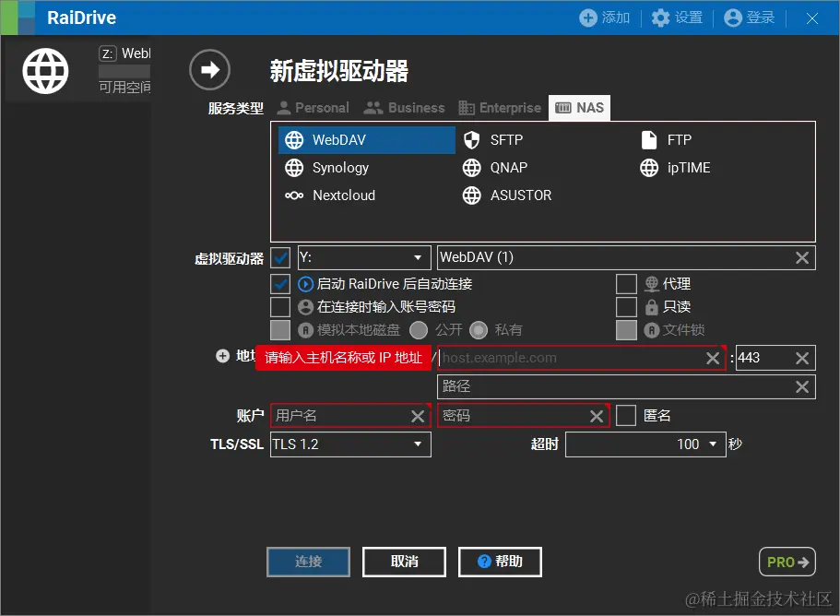Open the TLS 1.2 version dropdown
Viewport: 840px width, 616px height.
point(351,444)
